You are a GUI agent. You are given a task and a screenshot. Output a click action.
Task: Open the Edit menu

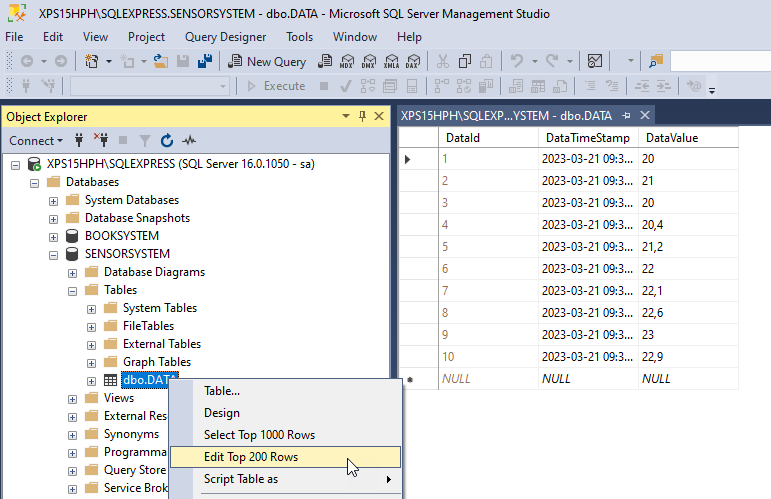point(53,37)
